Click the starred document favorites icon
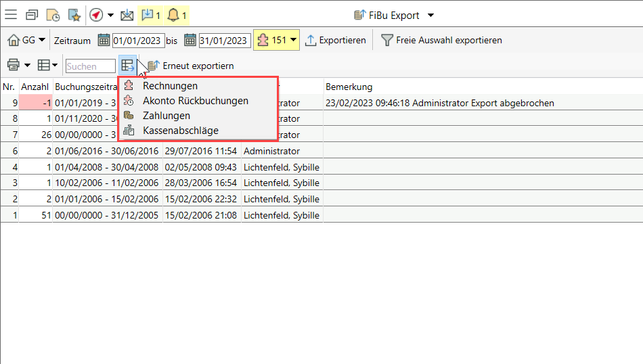Viewport: 643px width, 364px height. 74,15
